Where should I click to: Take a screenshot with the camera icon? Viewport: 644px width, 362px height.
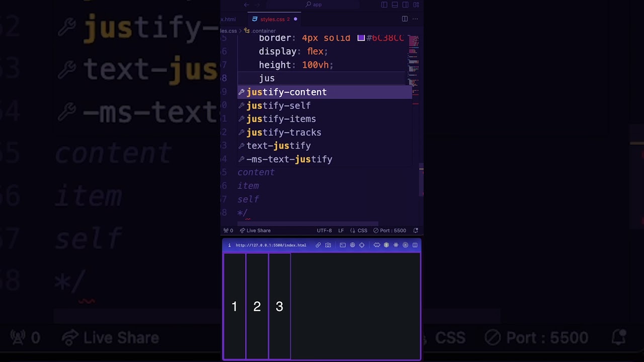click(328, 245)
